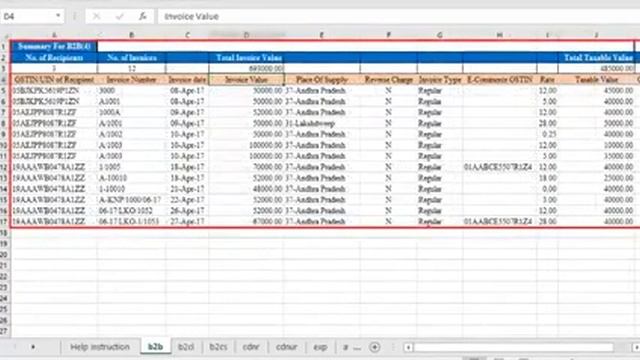Select column A header
Screen dimensions: 640x360
54,36
